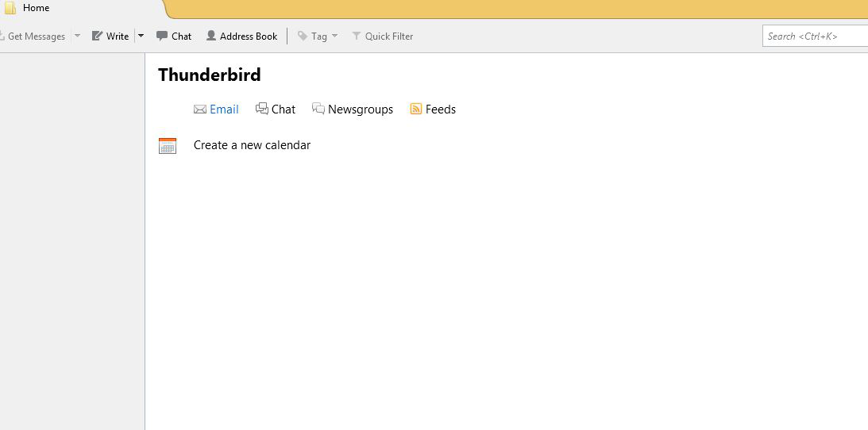This screenshot has height=430, width=868.
Task: Open the Chat toolbar button label
Action: click(182, 36)
